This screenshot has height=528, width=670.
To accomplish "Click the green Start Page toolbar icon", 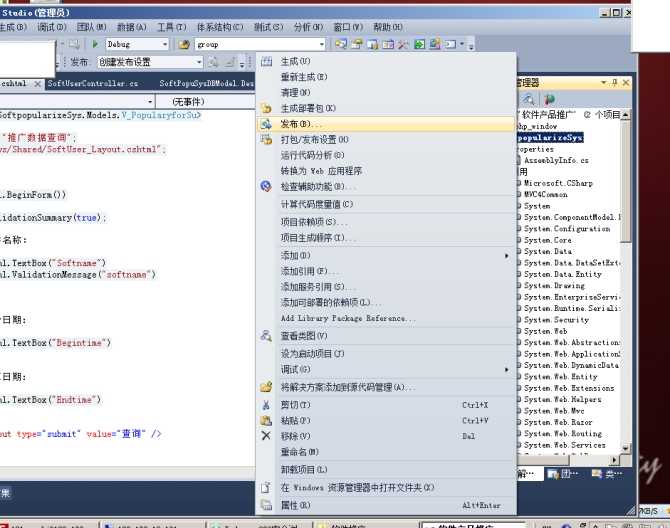I will pyautogui.click(x=420, y=44).
